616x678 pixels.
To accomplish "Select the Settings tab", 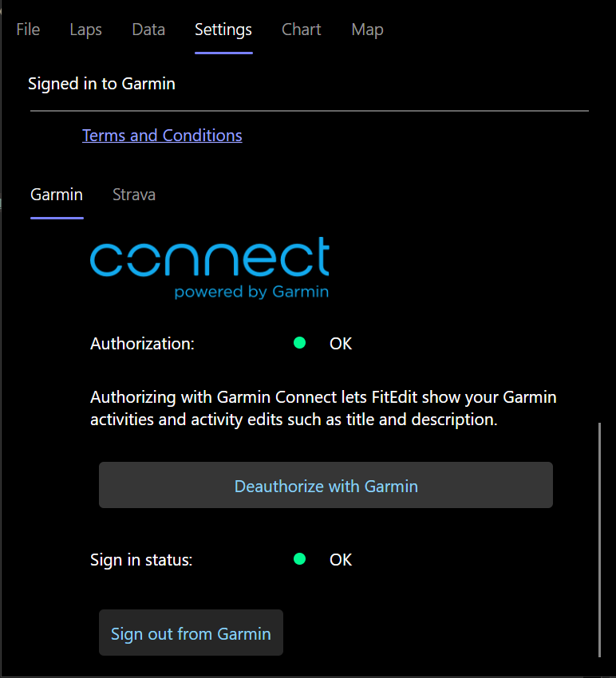I will [x=223, y=30].
